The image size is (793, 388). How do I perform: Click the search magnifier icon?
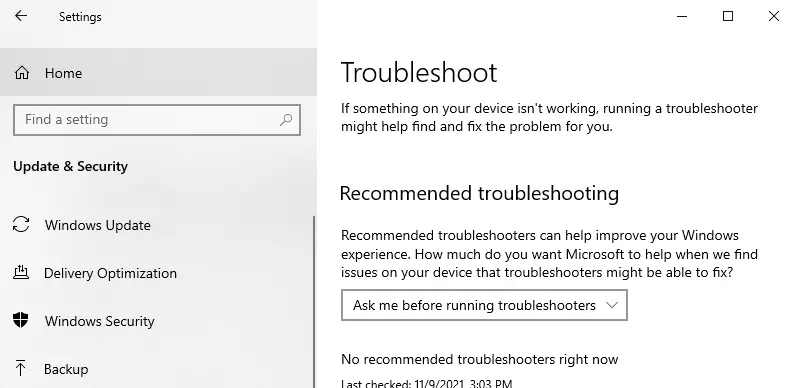(x=286, y=120)
